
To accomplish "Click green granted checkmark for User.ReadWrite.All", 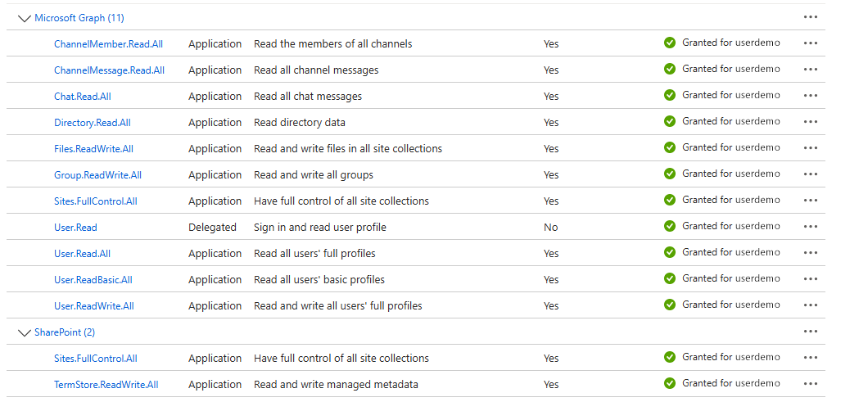I will coord(670,305).
